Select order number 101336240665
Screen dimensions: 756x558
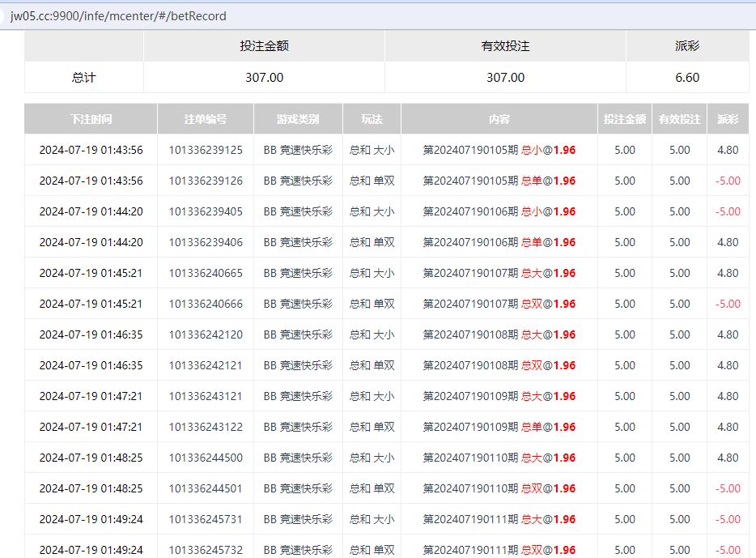coord(206,273)
